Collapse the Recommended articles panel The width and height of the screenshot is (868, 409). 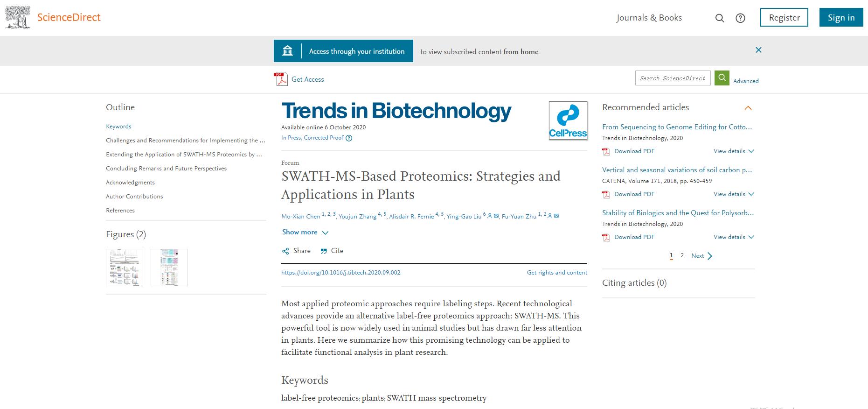[748, 108]
